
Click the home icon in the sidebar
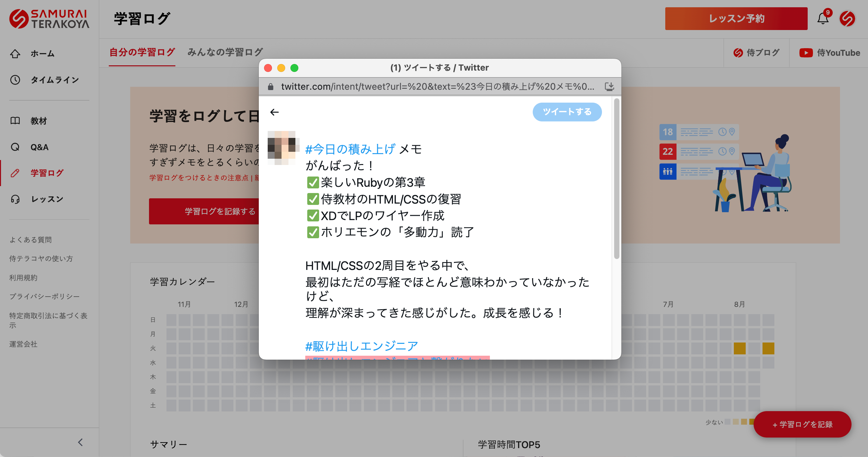[x=15, y=54]
